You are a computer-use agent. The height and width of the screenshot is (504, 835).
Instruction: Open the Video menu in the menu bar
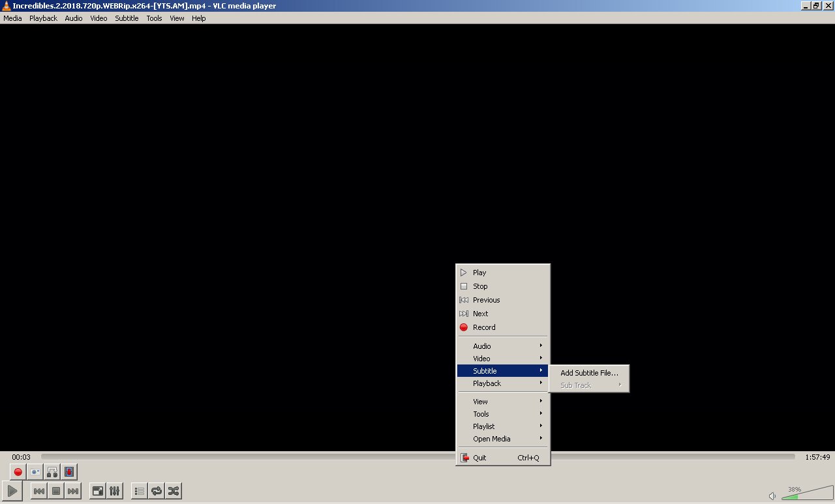[x=99, y=18]
